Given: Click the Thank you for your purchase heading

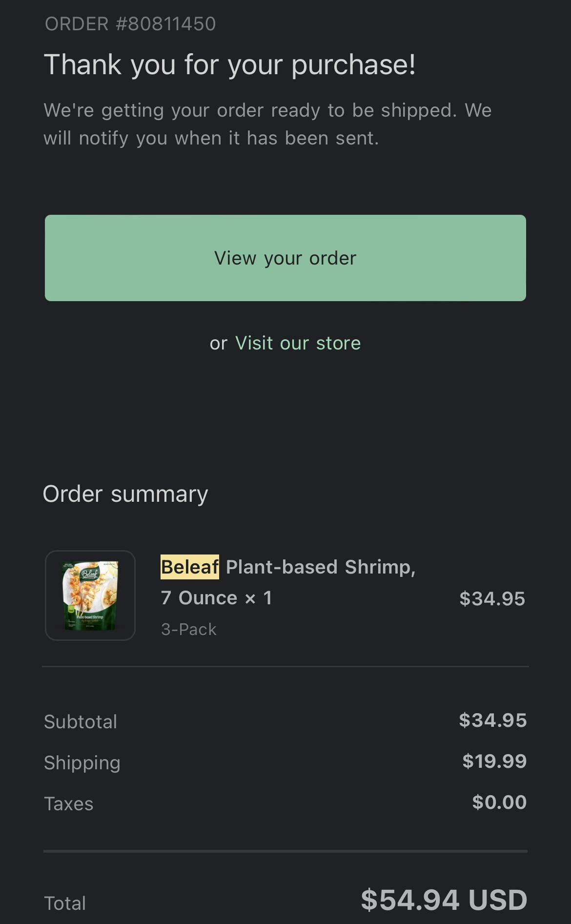Looking at the screenshot, I should click(x=229, y=63).
